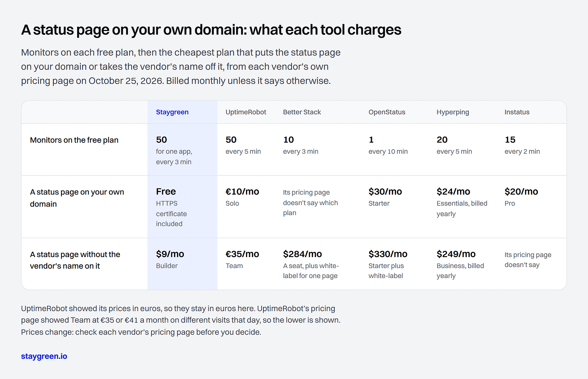Click the OpenStatus column header

point(386,112)
